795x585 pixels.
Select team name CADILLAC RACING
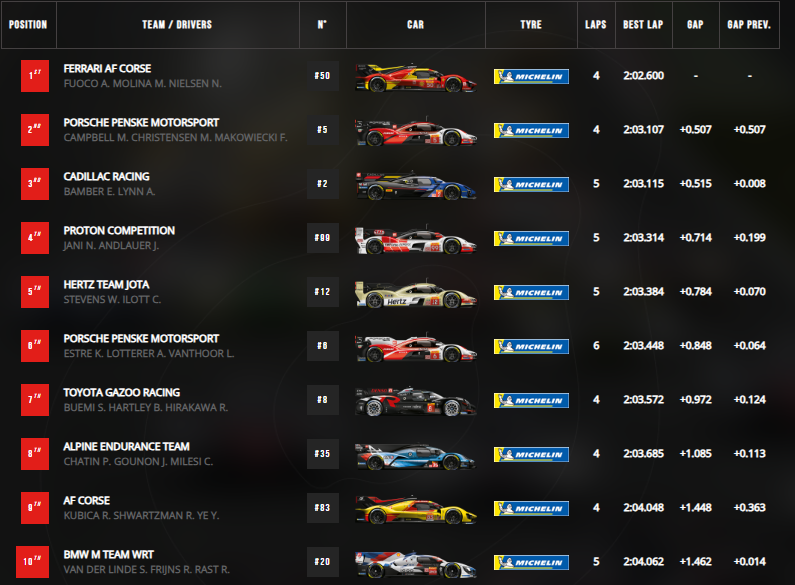click(106, 176)
